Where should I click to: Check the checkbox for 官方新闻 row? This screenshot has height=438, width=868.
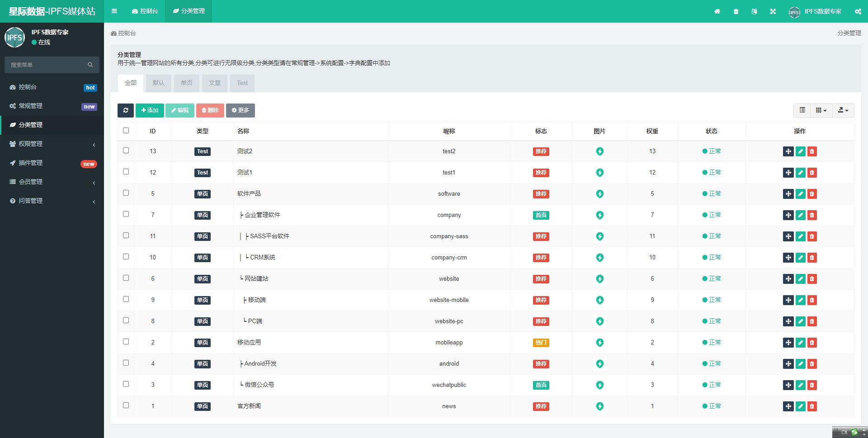point(126,405)
